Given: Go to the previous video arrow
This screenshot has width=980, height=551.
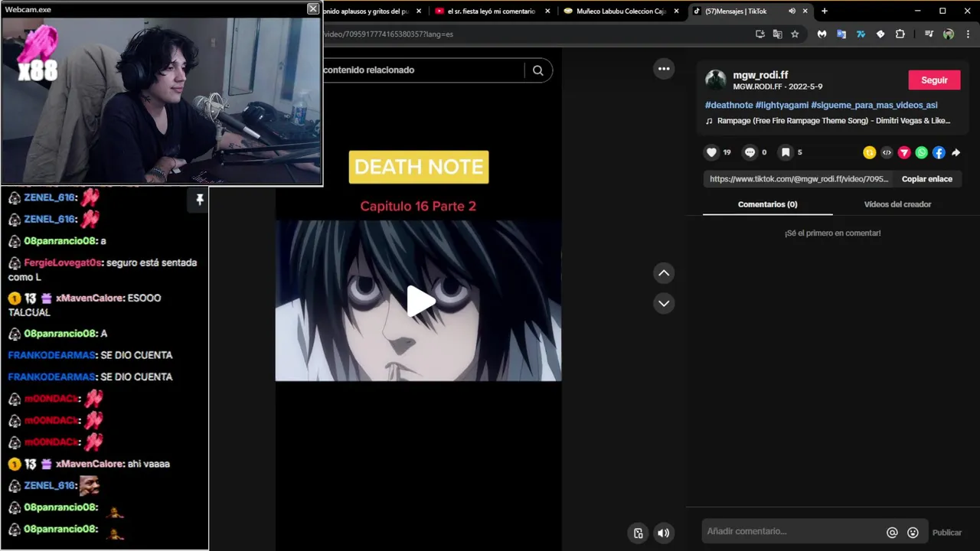Looking at the screenshot, I should pos(664,273).
